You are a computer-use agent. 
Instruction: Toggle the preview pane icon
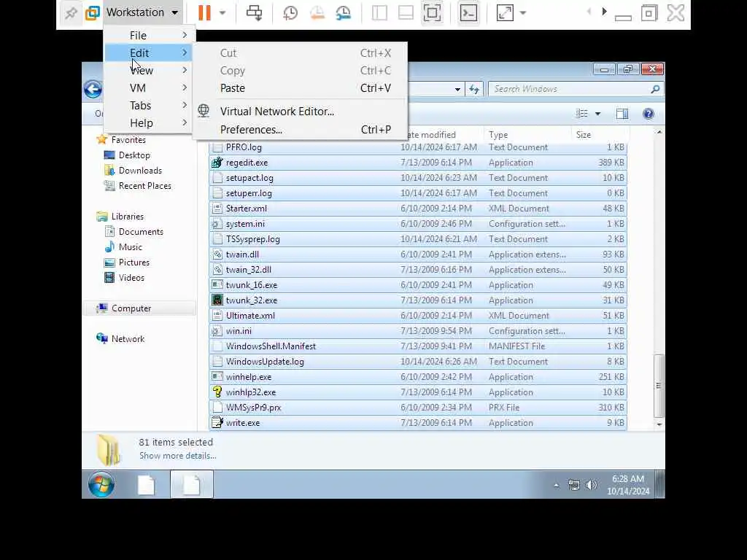click(622, 113)
